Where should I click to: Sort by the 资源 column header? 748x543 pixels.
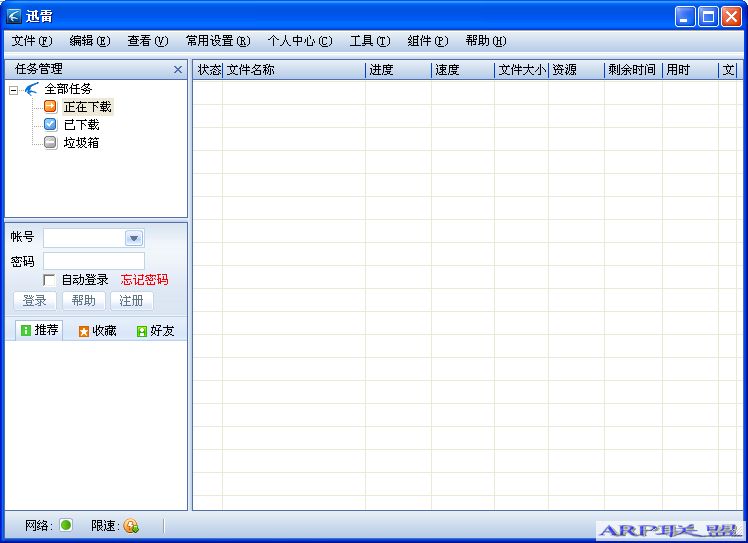[x=576, y=70]
